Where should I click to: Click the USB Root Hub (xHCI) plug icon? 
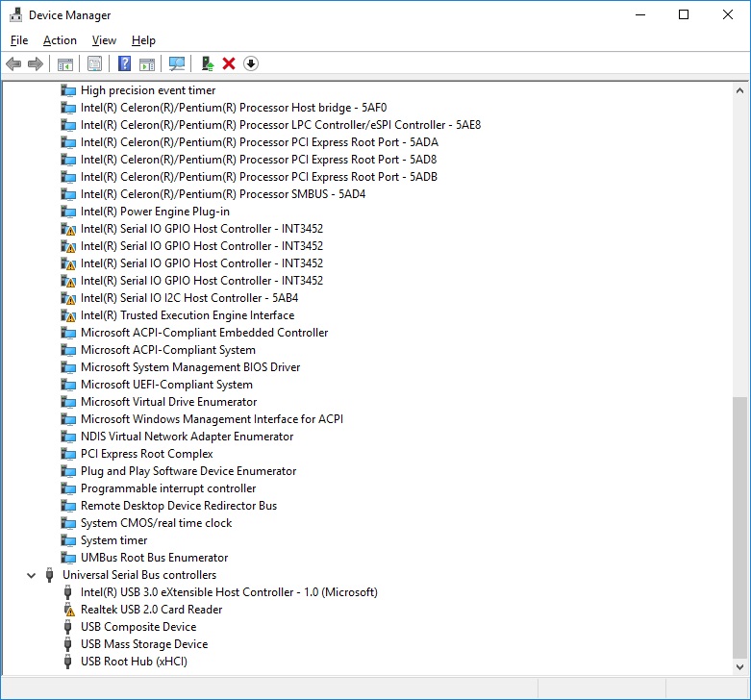(68, 662)
